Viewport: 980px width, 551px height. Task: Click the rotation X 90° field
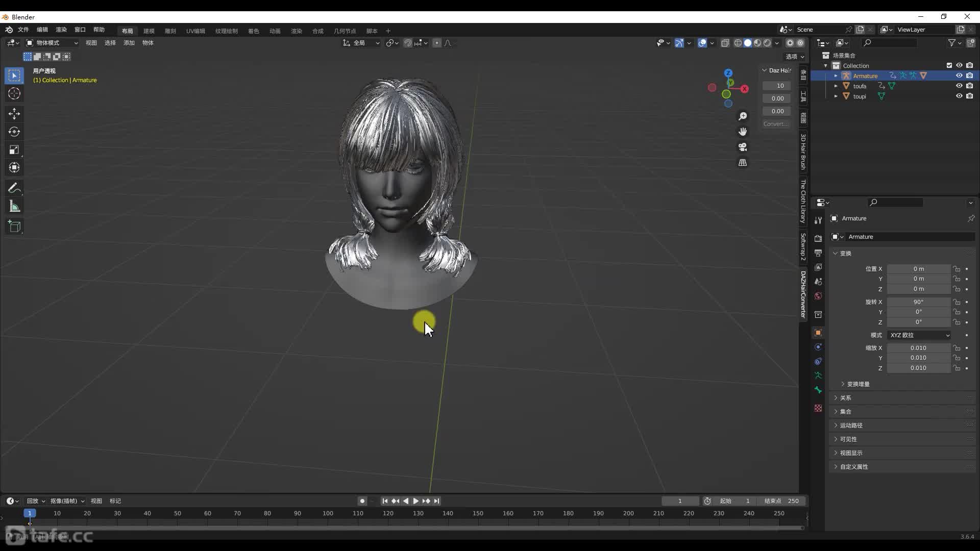point(919,302)
